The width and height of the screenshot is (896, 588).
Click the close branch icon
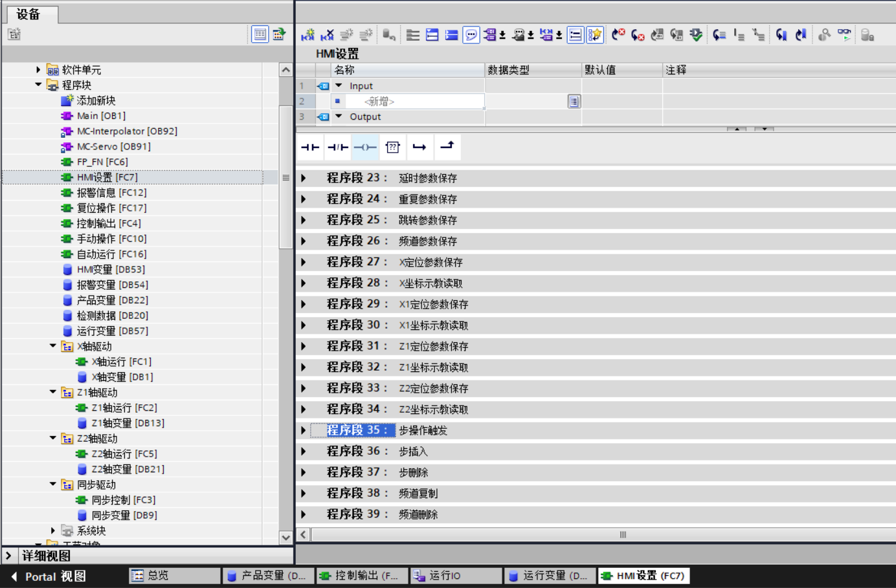click(x=447, y=146)
